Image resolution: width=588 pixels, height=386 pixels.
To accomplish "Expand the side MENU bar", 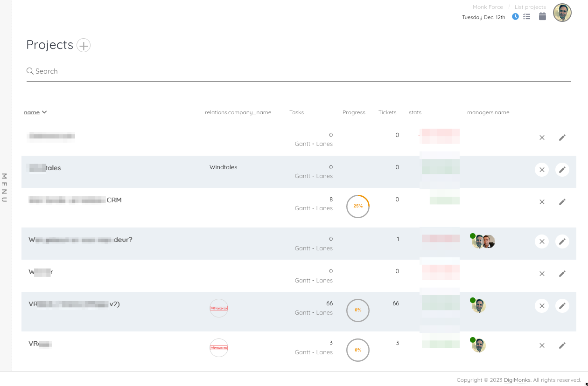I will tap(5, 187).
